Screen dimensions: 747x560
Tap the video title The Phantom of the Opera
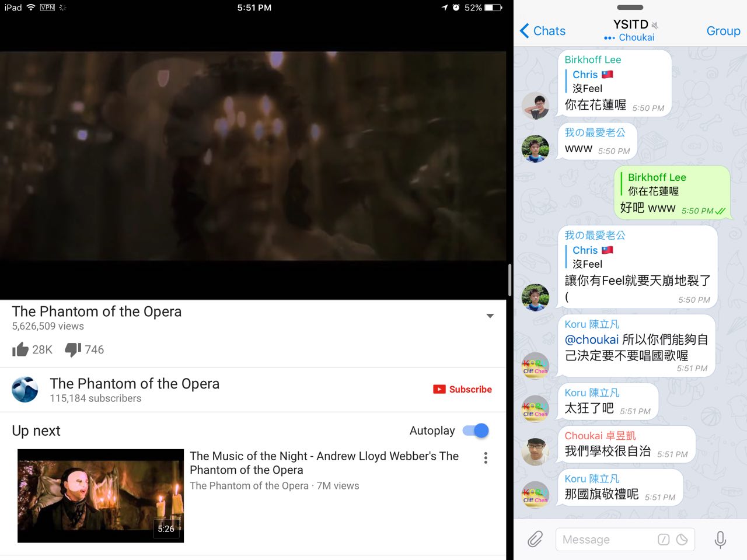coord(97,311)
